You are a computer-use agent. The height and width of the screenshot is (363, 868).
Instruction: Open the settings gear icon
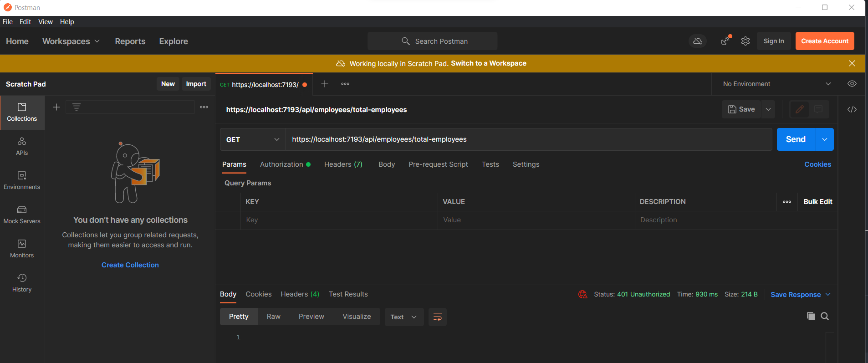click(x=745, y=41)
